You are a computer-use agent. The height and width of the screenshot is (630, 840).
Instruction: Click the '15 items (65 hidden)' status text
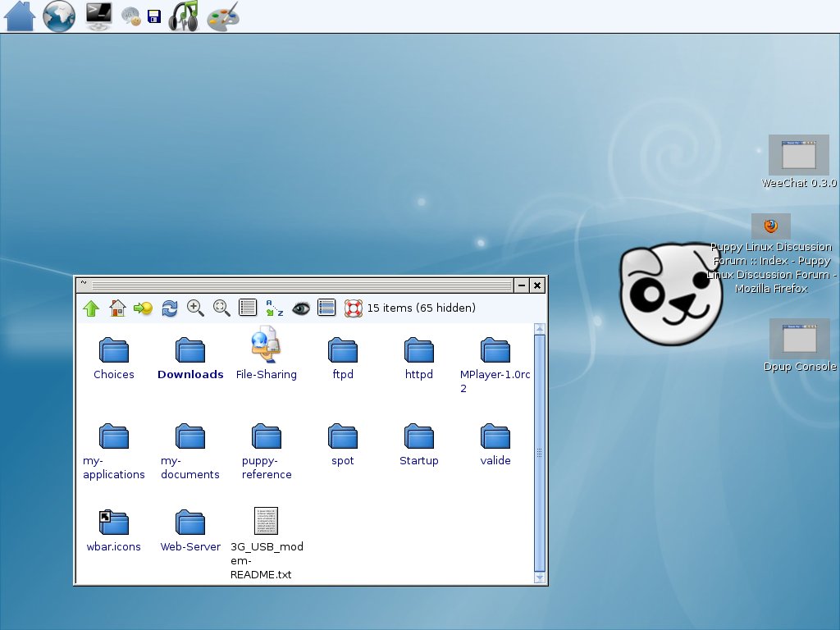tap(421, 308)
